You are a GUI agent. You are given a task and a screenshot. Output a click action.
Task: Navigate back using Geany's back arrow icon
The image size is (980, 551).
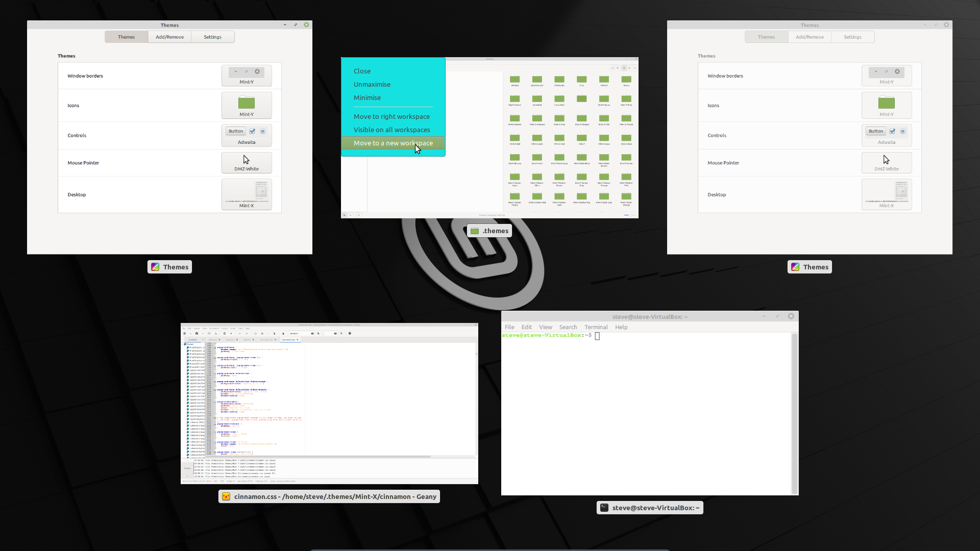(x=240, y=333)
